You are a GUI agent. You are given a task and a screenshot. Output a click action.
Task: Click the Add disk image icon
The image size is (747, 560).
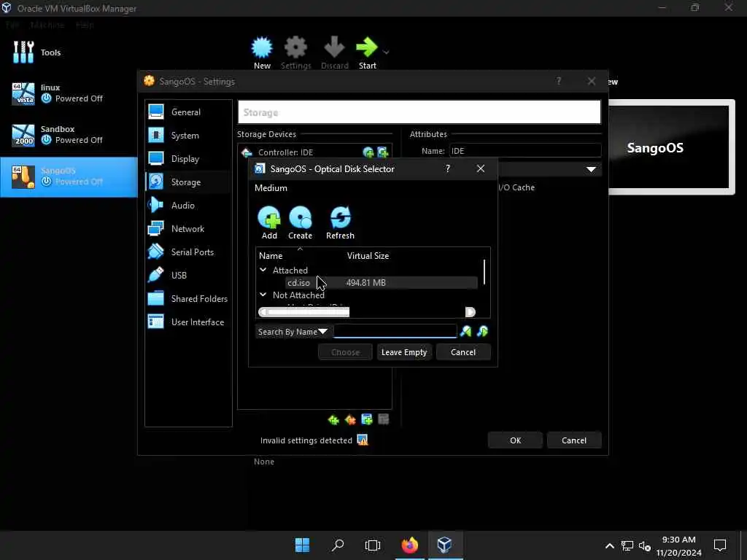tap(269, 217)
